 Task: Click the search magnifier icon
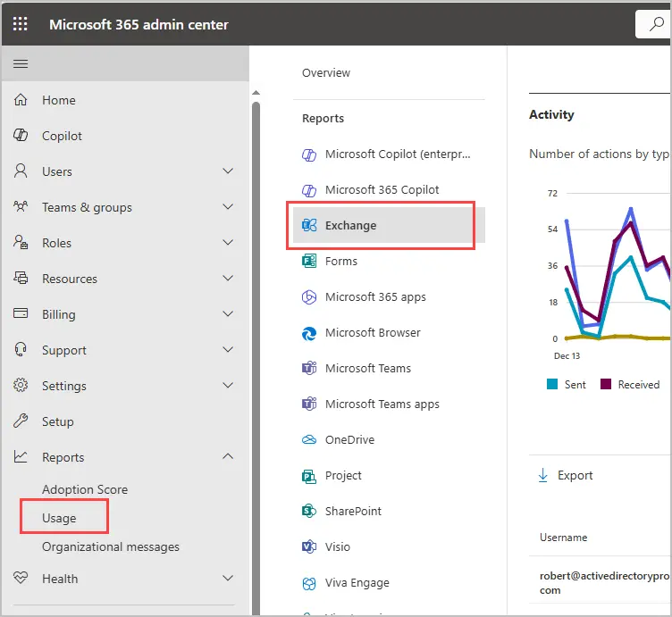[656, 24]
